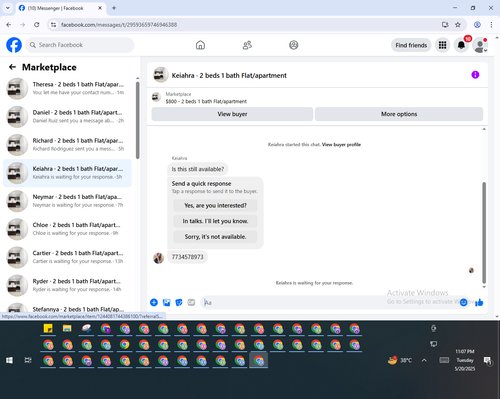Open the Chrome three-dot menu

coord(491,25)
